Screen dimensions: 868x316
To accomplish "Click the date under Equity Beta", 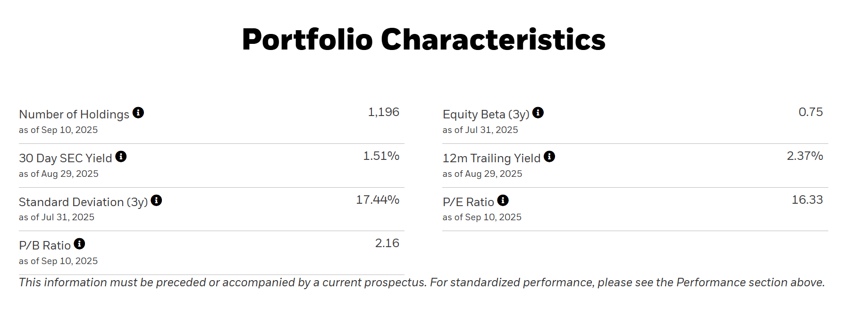I will [480, 130].
